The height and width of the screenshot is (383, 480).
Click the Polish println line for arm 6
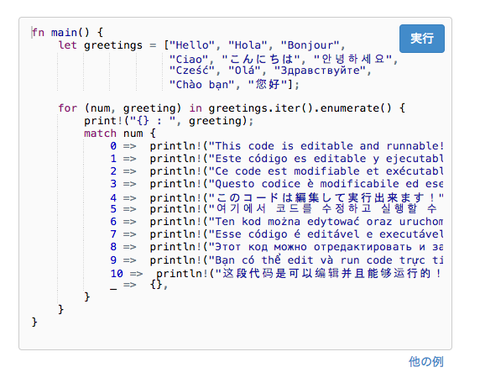pos(277,221)
